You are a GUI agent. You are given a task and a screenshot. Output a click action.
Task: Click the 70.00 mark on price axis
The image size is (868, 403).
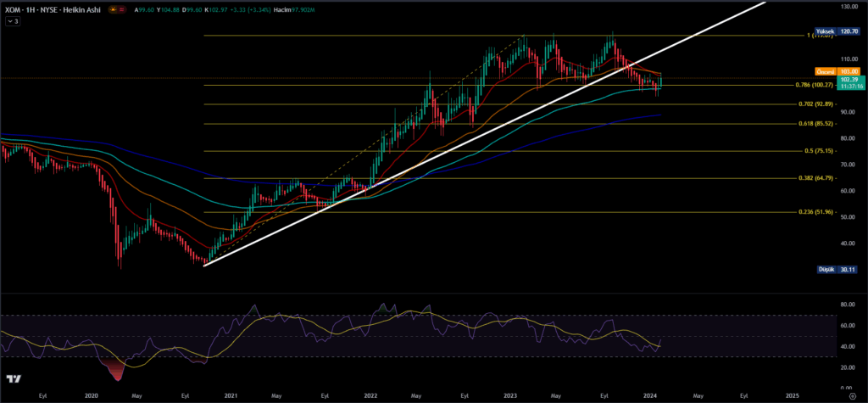click(849, 165)
